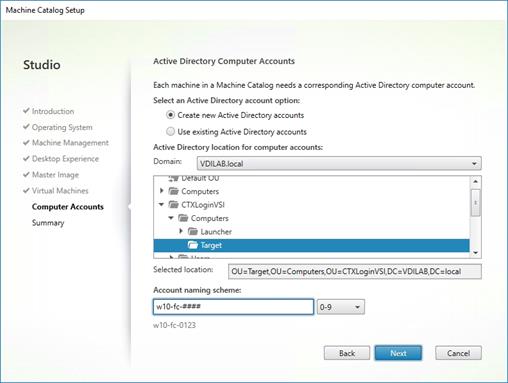
Task: Click the Active Directory Computer Accounts heading
Action: [224, 61]
